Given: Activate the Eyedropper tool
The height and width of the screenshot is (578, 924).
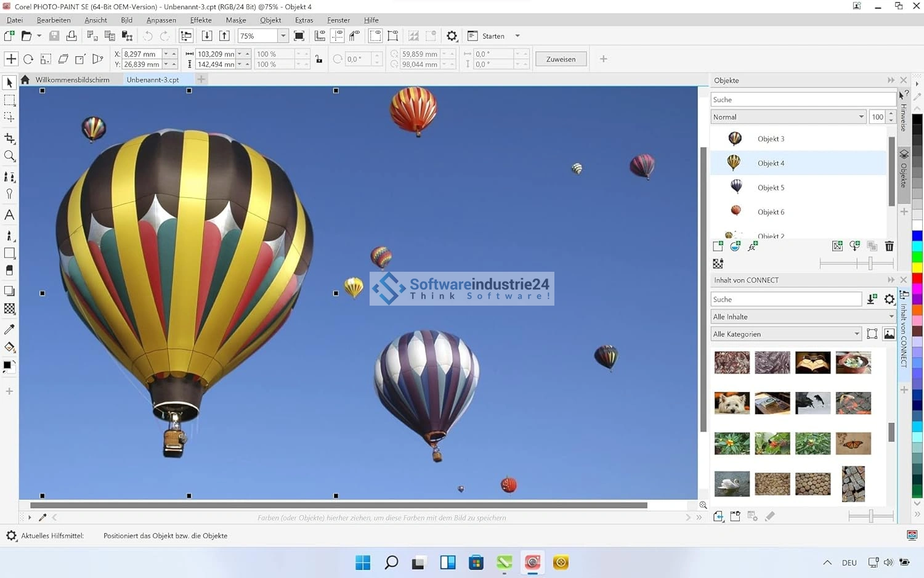Looking at the screenshot, I should (9, 330).
